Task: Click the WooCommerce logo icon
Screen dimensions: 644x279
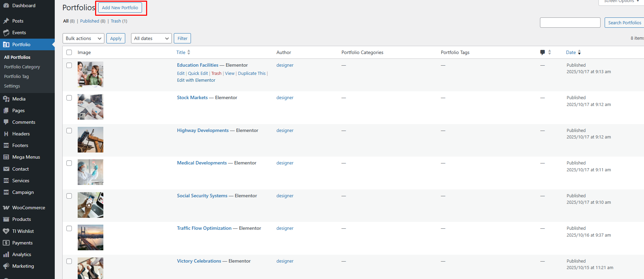Action: (x=6, y=208)
